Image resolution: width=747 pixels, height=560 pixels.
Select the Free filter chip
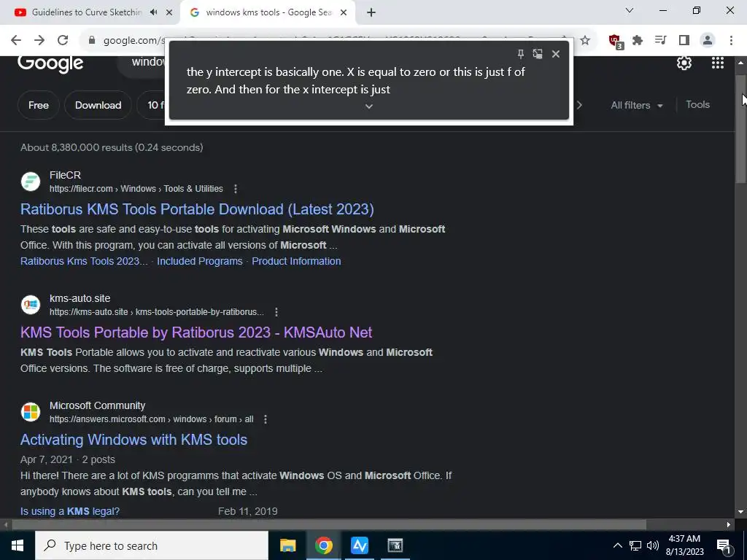click(x=39, y=105)
